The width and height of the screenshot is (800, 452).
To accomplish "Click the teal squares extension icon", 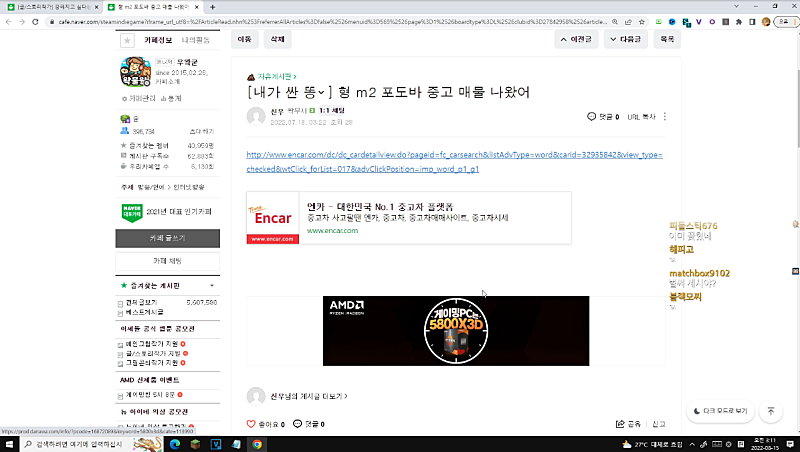I will coord(686,22).
